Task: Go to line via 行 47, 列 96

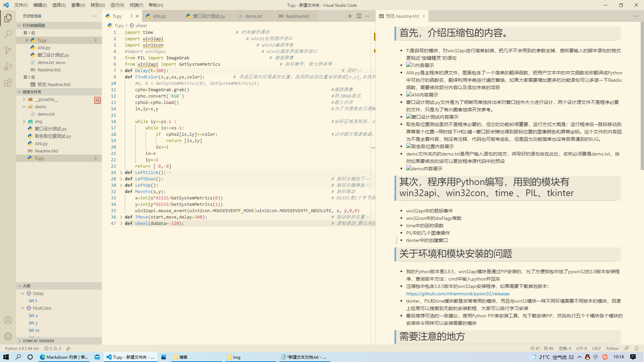Action: [542, 348]
